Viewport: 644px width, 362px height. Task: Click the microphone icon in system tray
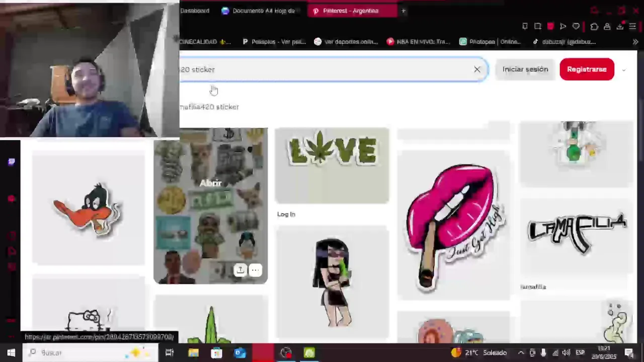click(x=543, y=352)
